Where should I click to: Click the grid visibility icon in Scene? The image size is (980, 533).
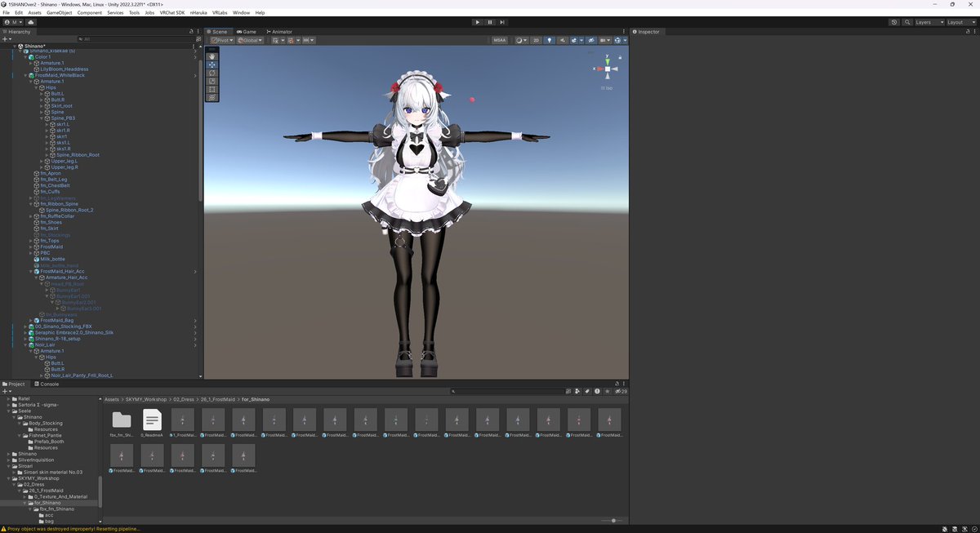(278, 40)
